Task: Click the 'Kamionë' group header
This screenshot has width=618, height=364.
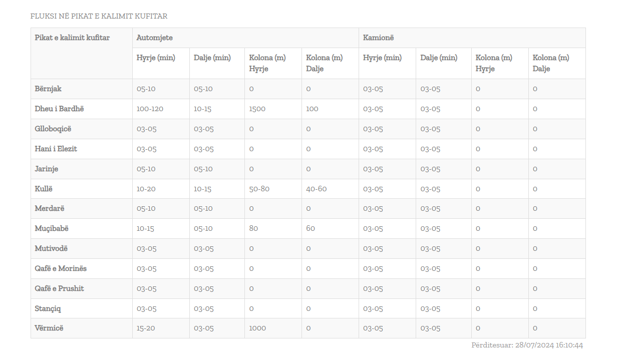Action: tap(379, 38)
